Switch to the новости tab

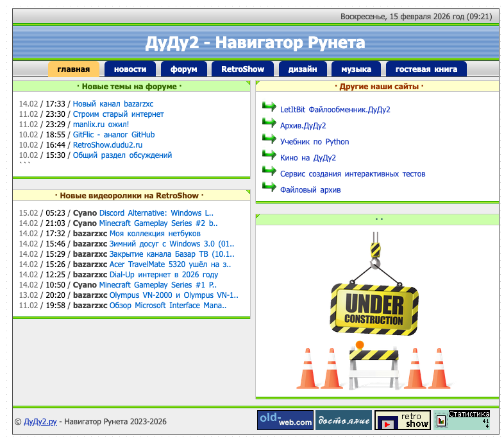(x=130, y=69)
